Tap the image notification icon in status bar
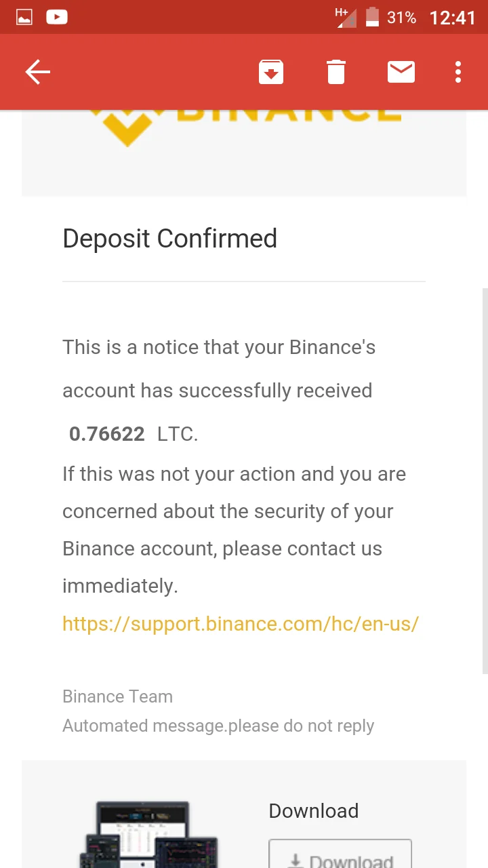The image size is (488, 868). point(24,17)
